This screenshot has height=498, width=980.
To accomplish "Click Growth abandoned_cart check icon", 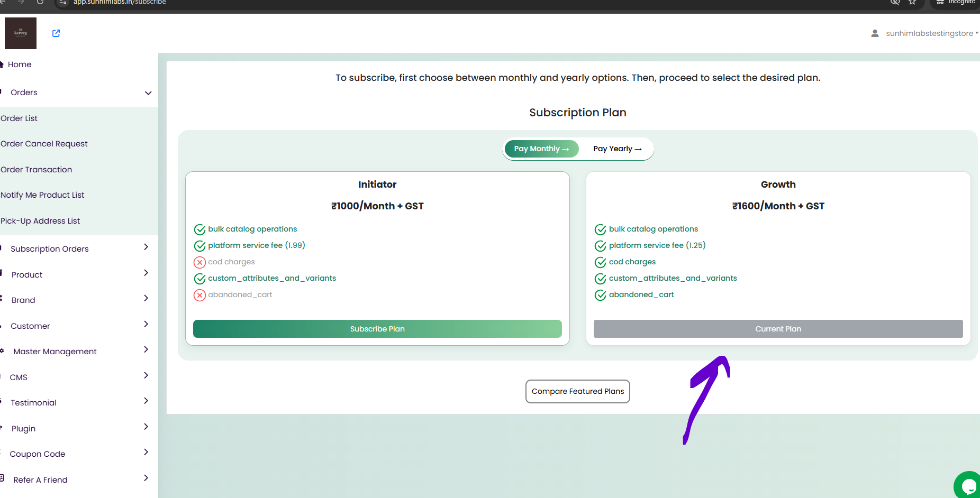I will coord(600,295).
